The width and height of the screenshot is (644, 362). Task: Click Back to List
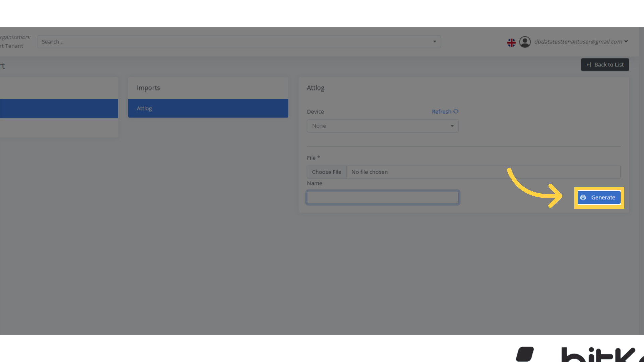click(605, 64)
